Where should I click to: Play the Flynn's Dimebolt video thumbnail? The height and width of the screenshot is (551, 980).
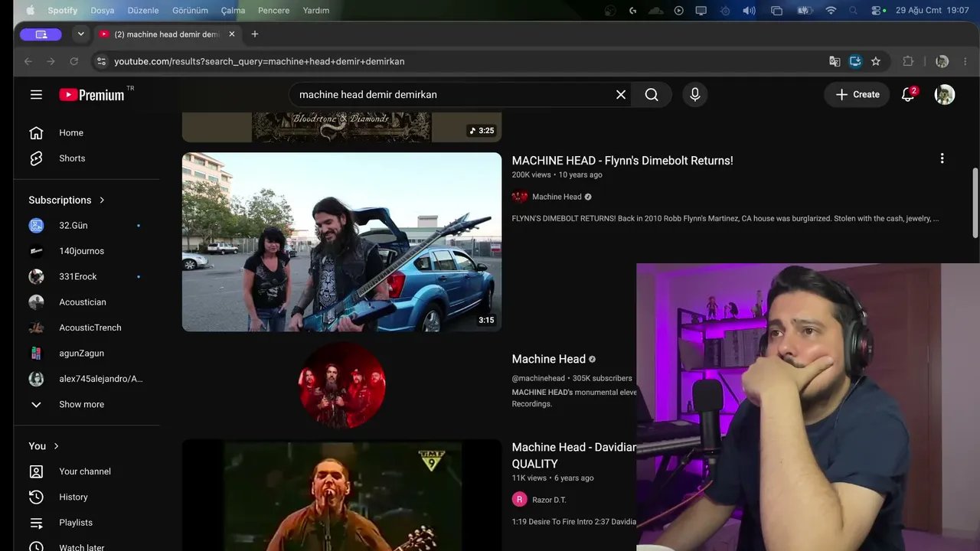341,242
